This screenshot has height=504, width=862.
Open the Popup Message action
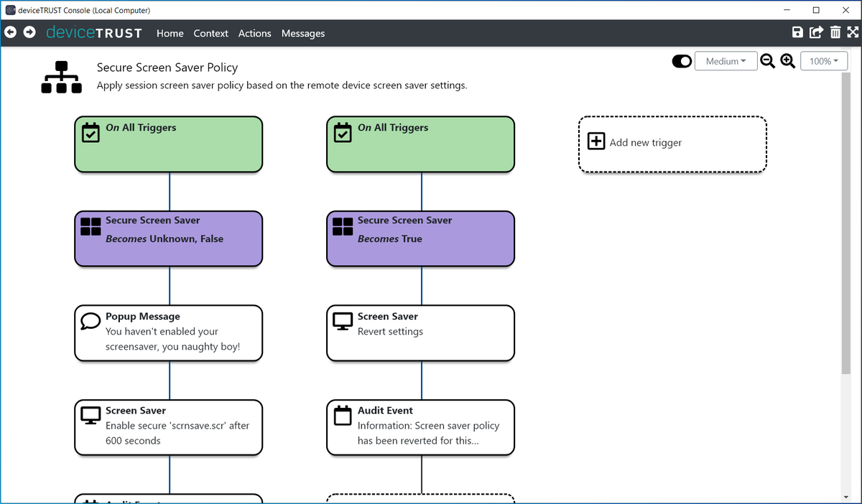point(169,333)
